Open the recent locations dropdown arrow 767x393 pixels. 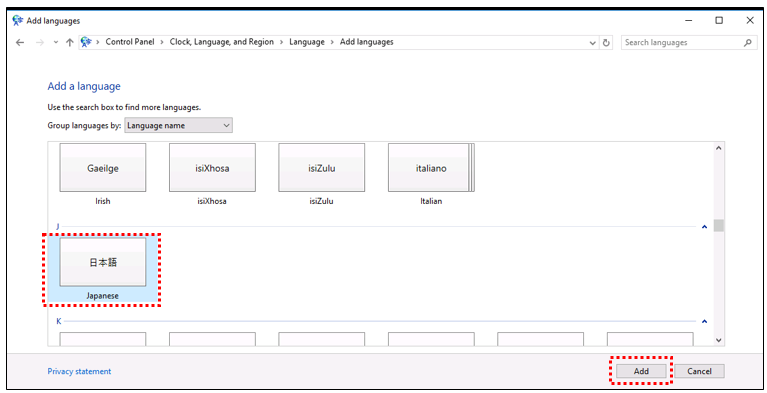point(56,43)
